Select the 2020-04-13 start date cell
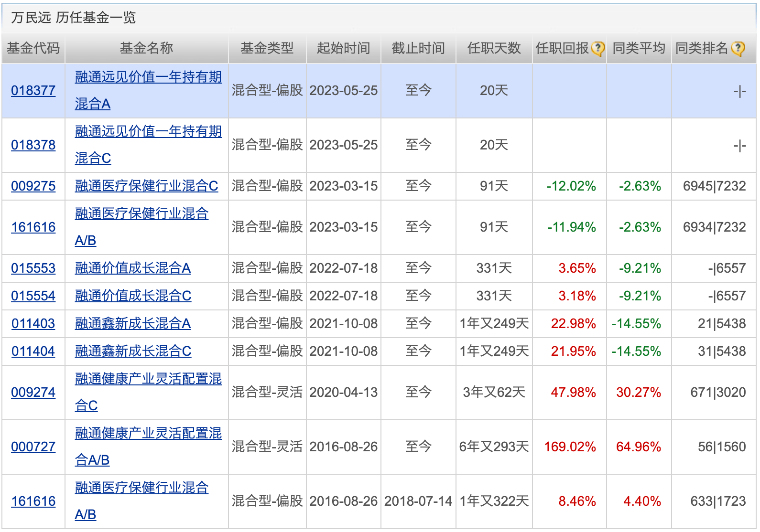This screenshot has width=760, height=532. (344, 392)
